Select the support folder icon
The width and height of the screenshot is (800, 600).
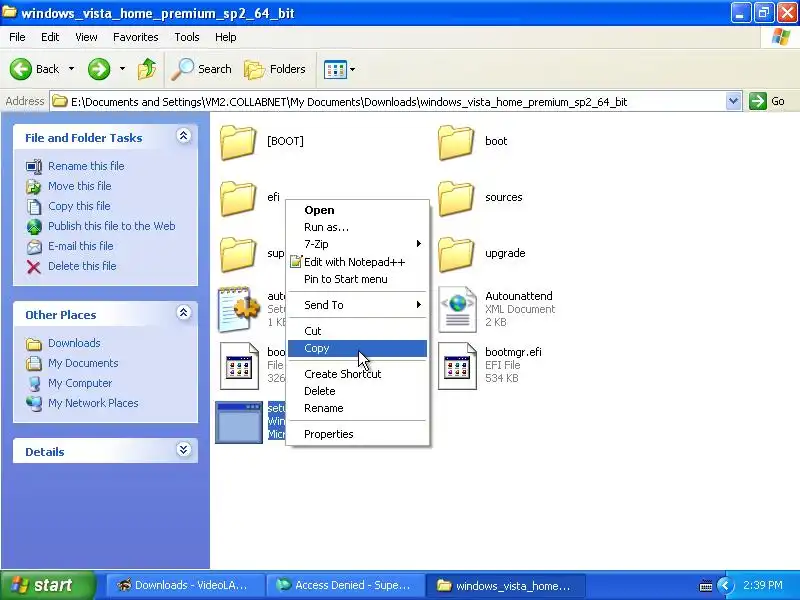click(238, 255)
